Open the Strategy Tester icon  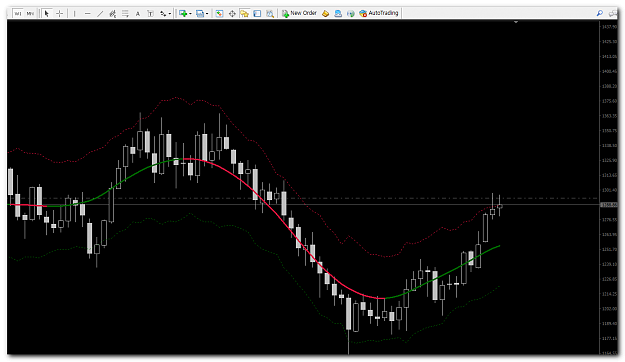pos(270,14)
